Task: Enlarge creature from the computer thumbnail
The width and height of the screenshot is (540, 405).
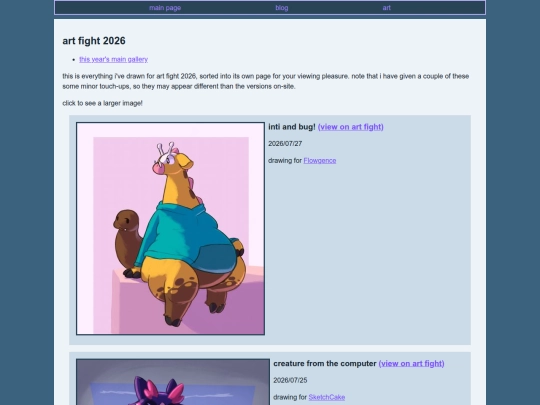Action: 173,382
